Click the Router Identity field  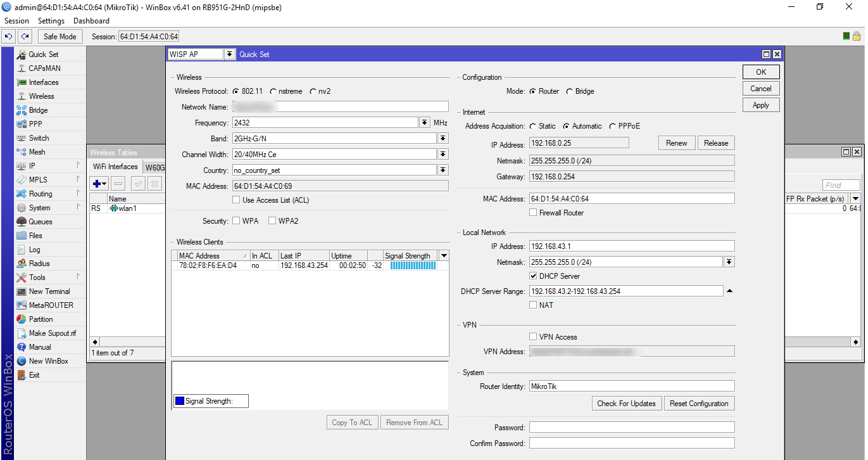tap(631, 387)
